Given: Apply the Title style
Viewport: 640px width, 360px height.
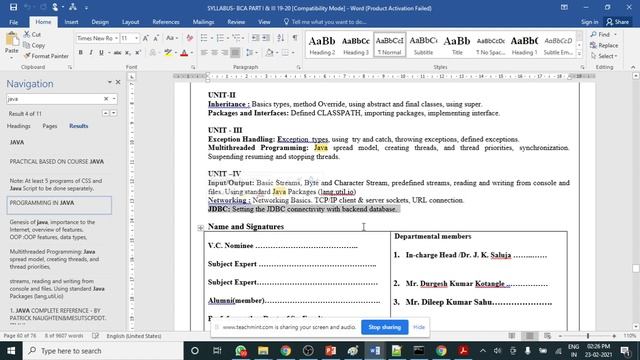Looking at the screenshot, I should pos(457,45).
